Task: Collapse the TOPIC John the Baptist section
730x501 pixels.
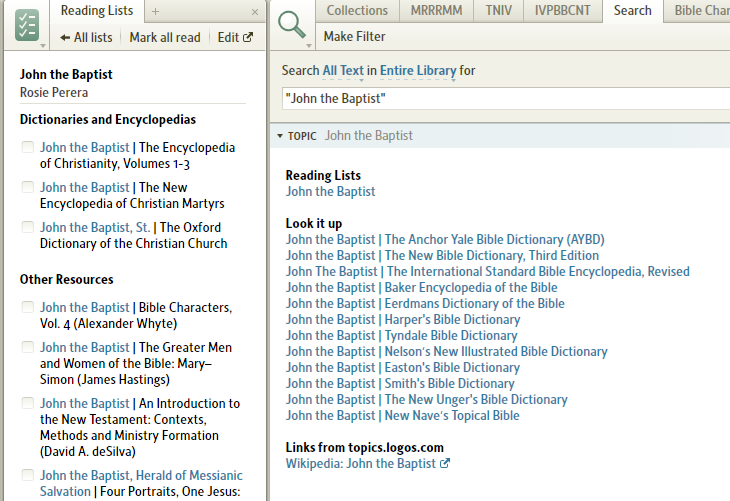Action: coord(280,136)
